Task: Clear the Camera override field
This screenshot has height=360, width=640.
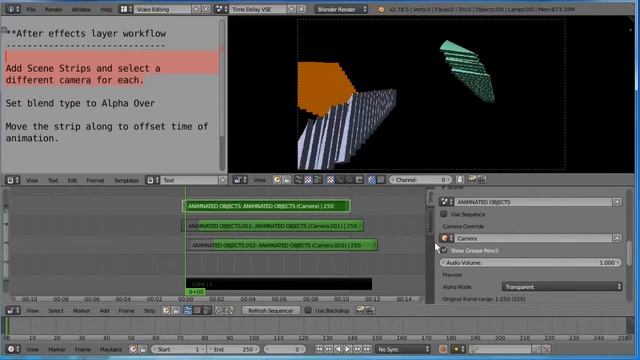Action: pyautogui.click(x=617, y=238)
